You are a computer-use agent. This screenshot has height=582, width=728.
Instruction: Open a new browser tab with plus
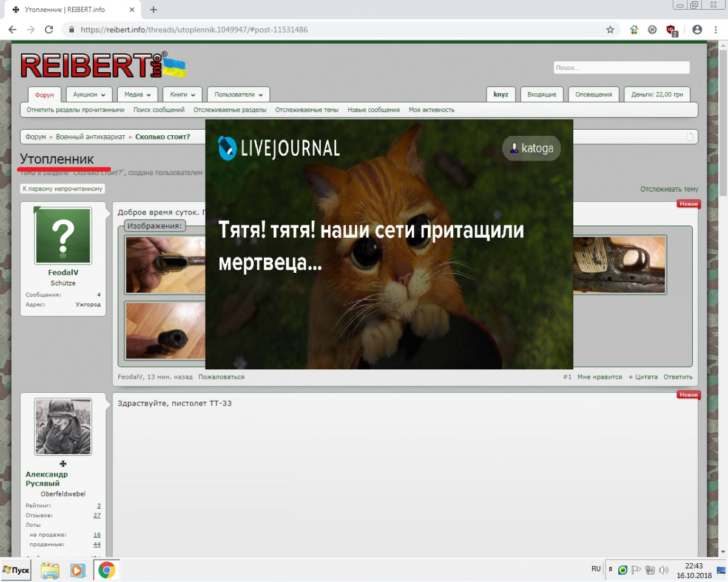(x=153, y=10)
